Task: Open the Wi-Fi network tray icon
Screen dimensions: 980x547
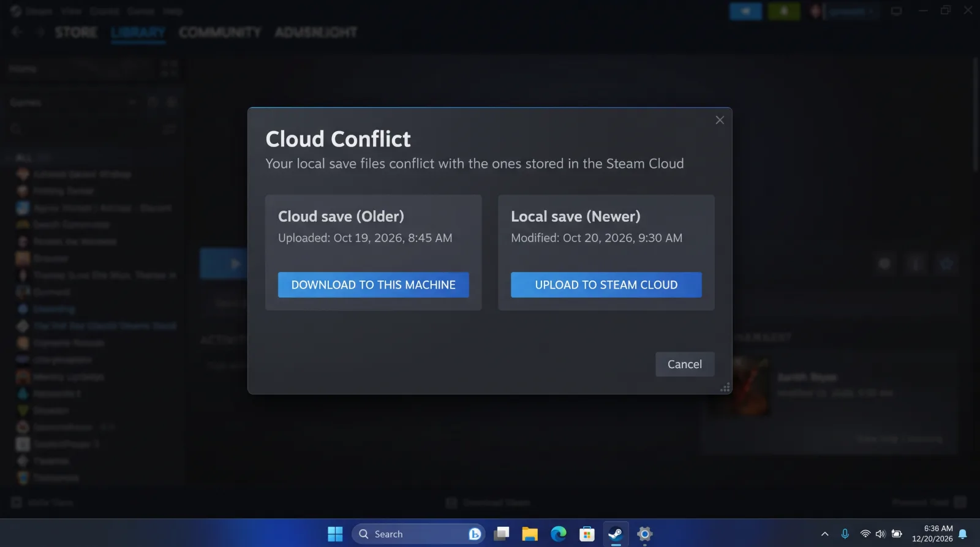Action: point(865,534)
